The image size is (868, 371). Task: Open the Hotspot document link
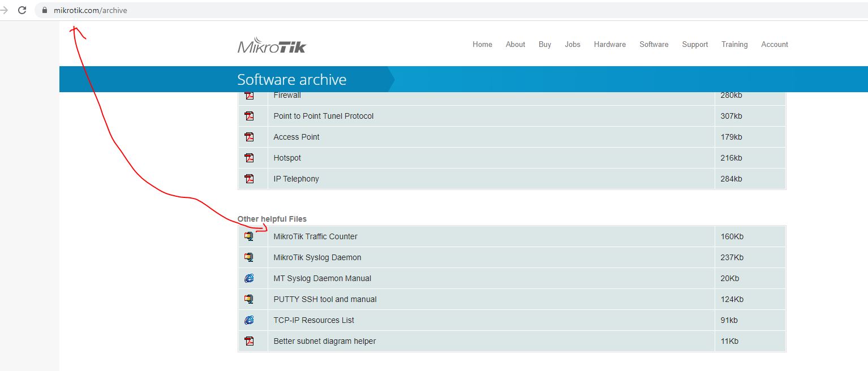(x=287, y=158)
